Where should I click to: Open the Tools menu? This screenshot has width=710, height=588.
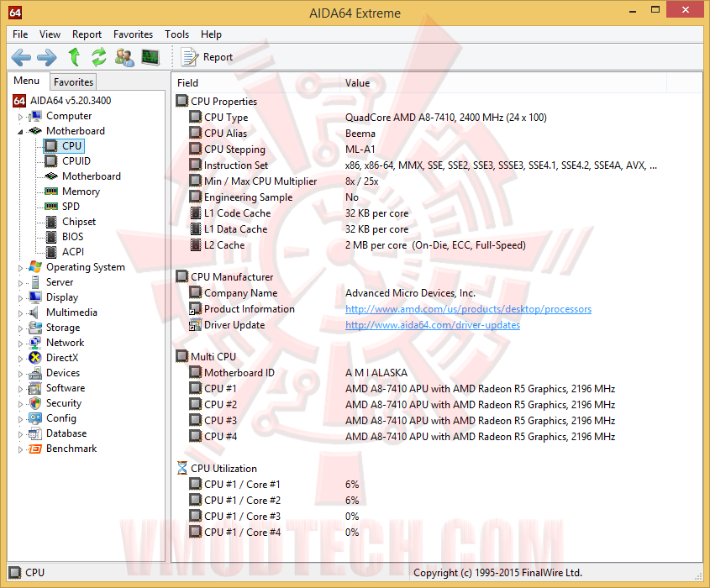click(x=176, y=34)
